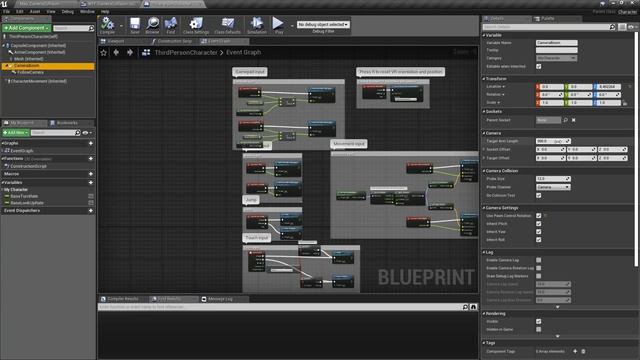Enable the Hidden in Game checkbox
The width and height of the screenshot is (640, 360).
click(x=539, y=329)
